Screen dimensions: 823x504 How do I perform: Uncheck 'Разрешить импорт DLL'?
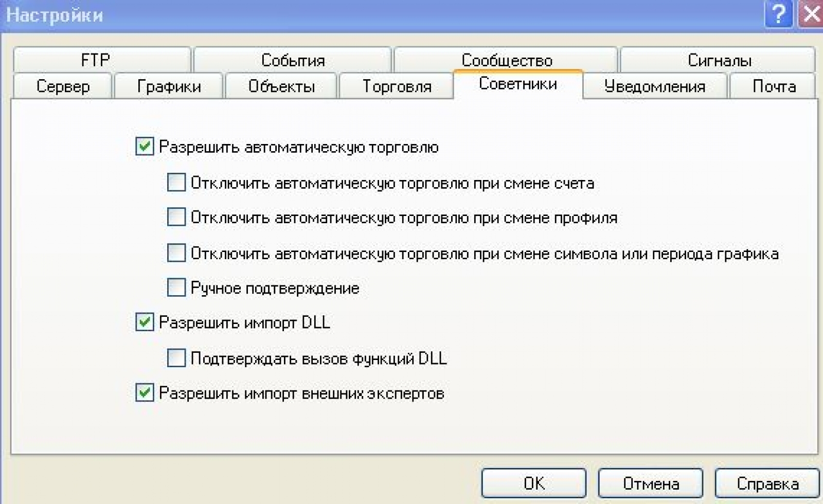(x=145, y=322)
